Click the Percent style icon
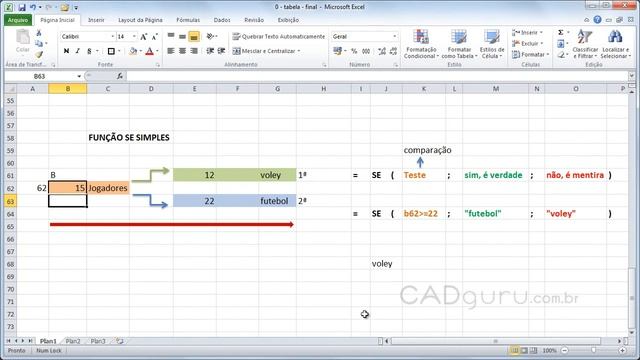The image size is (640, 360). 354,51
